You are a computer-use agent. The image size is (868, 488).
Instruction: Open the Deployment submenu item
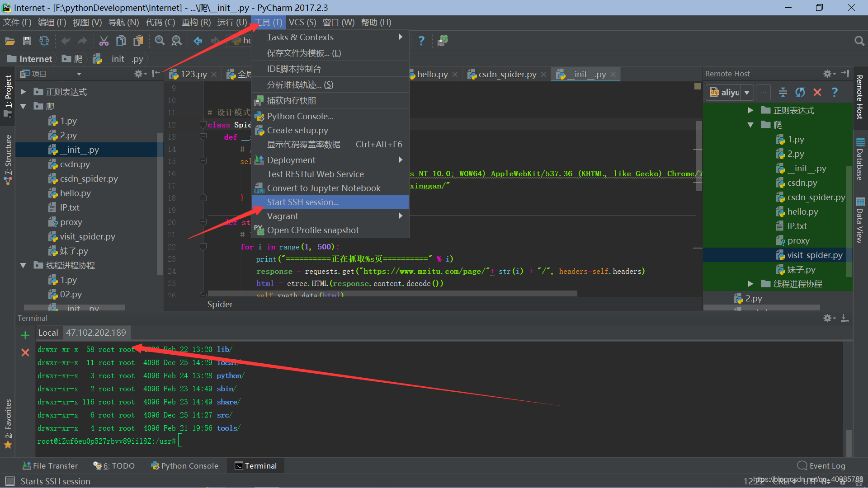(330, 160)
